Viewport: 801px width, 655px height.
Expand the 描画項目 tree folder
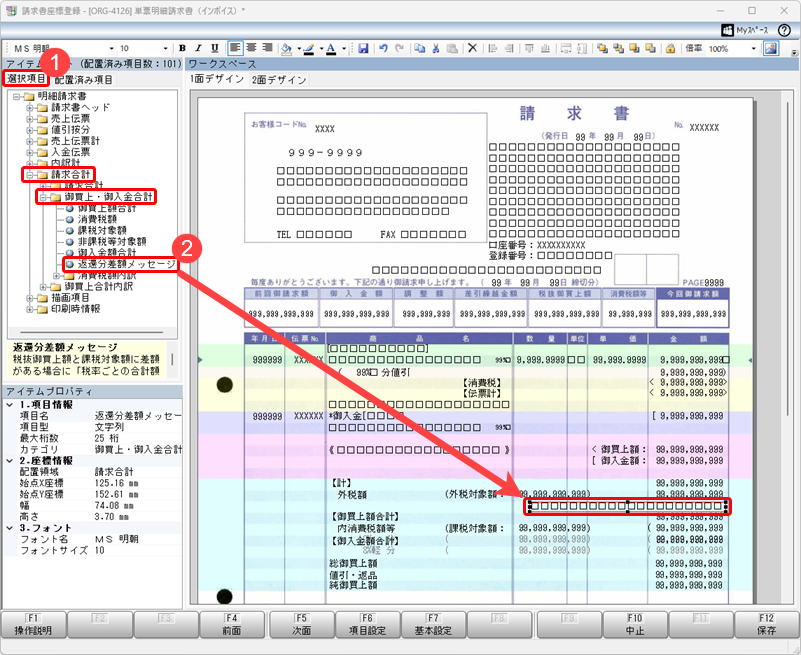(x=30, y=298)
